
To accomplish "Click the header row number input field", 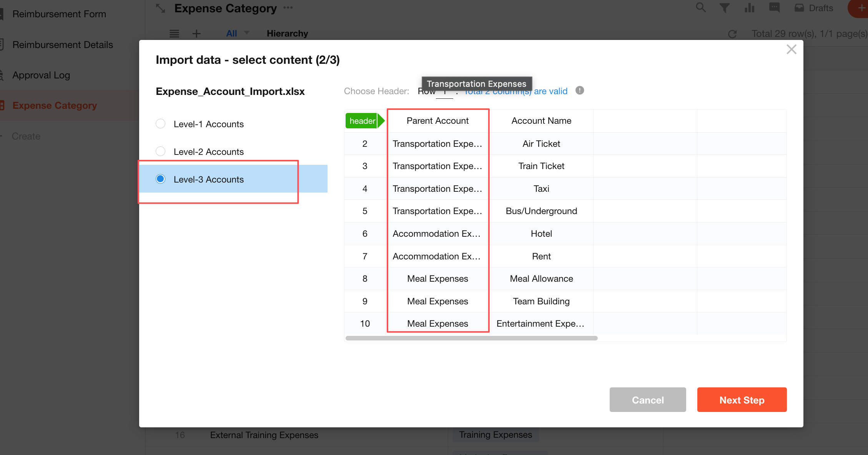I will [x=444, y=92].
